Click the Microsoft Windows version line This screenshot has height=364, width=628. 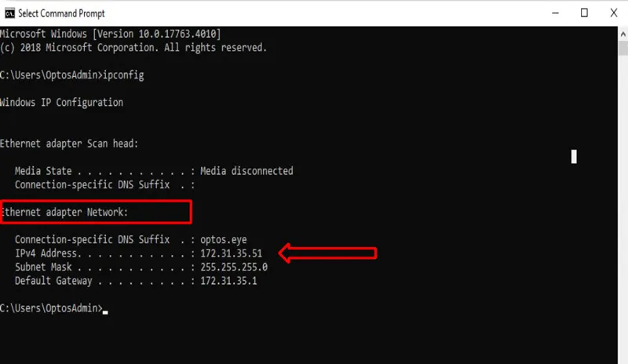point(110,34)
